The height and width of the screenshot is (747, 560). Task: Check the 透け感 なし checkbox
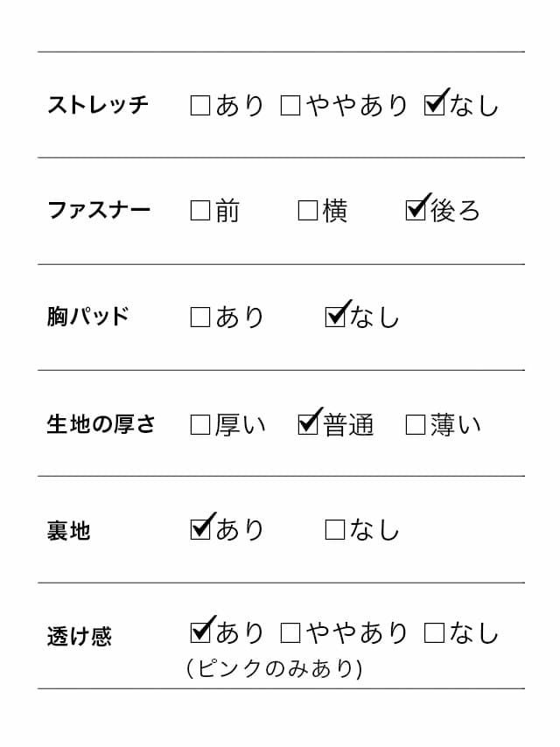434,633
